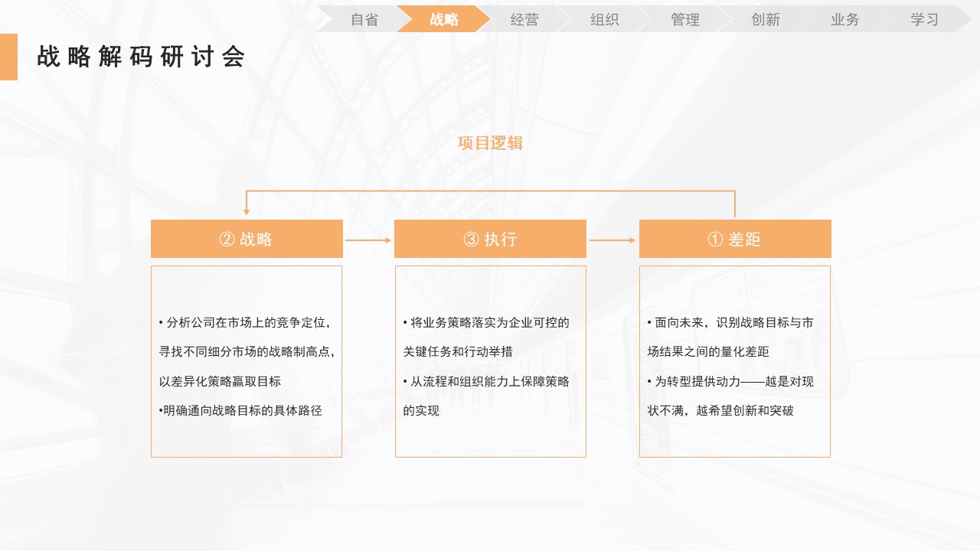Go to the 组织 tab
The image size is (980, 551).
(x=605, y=19)
